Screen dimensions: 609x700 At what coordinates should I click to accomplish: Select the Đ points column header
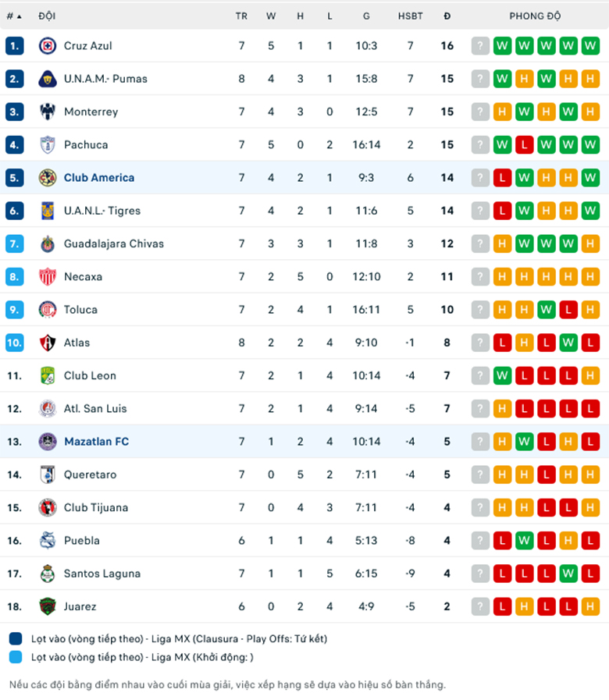[447, 16]
